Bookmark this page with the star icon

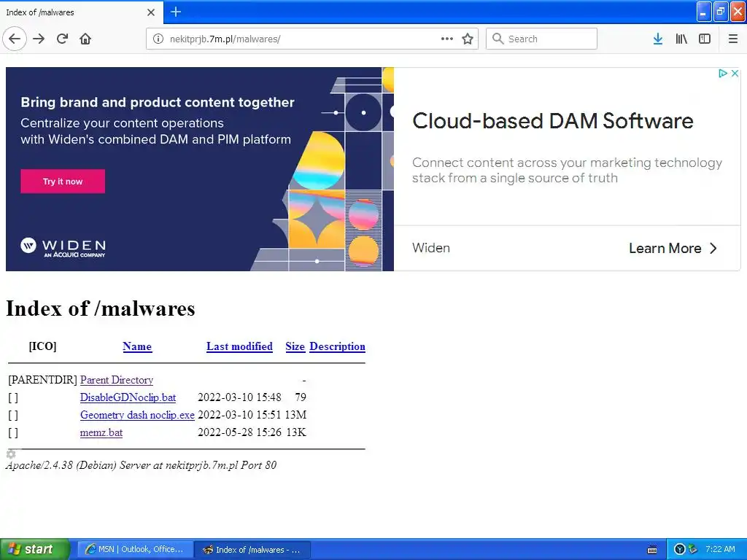click(468, 39)
